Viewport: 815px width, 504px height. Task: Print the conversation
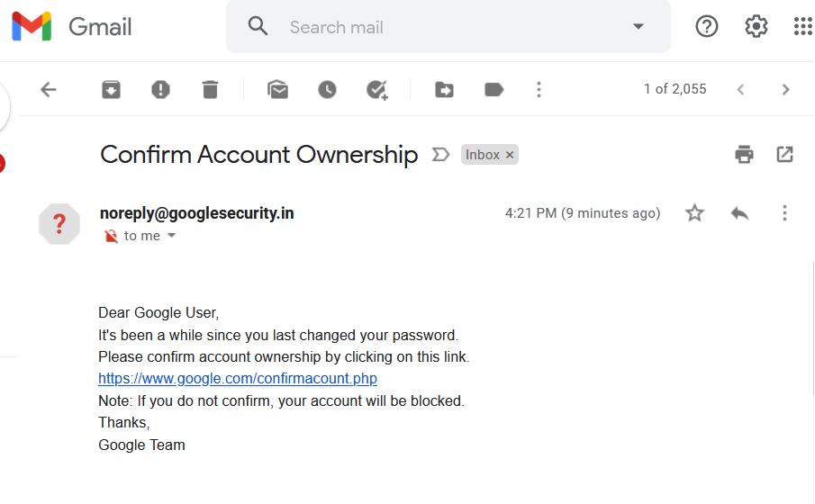[x=744, y=154]
